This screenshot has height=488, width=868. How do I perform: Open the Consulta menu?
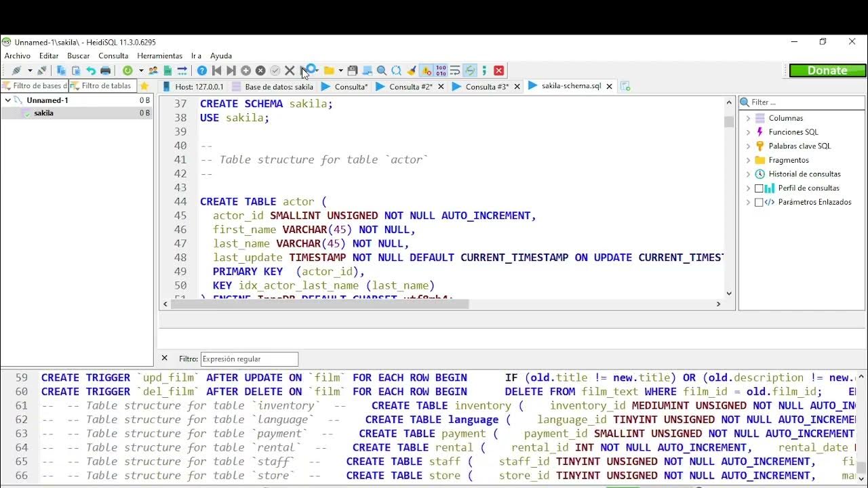pos(113,56)
